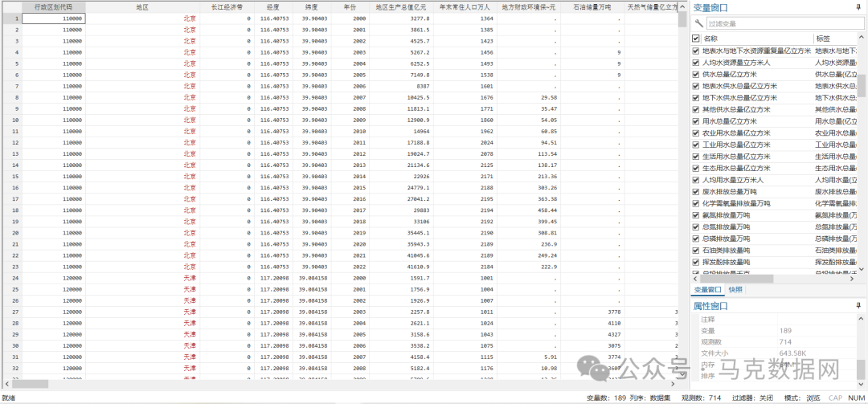The width and height of the screenshot is (868, 404).
Task: Toggle the select-all checkbox beside 名称 header
Action: (696, 38)
